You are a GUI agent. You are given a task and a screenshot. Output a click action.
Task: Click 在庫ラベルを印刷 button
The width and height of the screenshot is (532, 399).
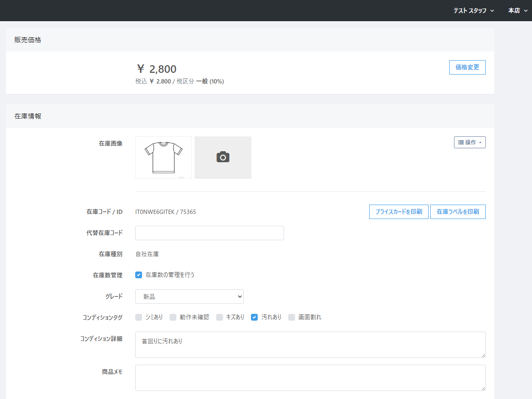point(458,212)
